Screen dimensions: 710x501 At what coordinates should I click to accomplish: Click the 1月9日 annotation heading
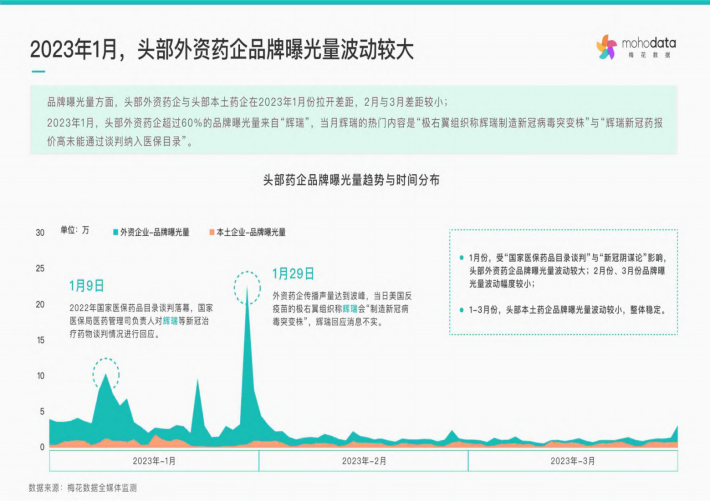pyautogui.click(x=87, y=286)
